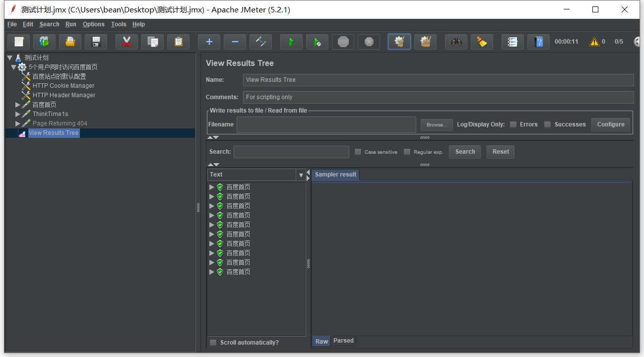This screenshot has width=644, height=357.
Task: Click the Open file folder icon
Action: 70,42
